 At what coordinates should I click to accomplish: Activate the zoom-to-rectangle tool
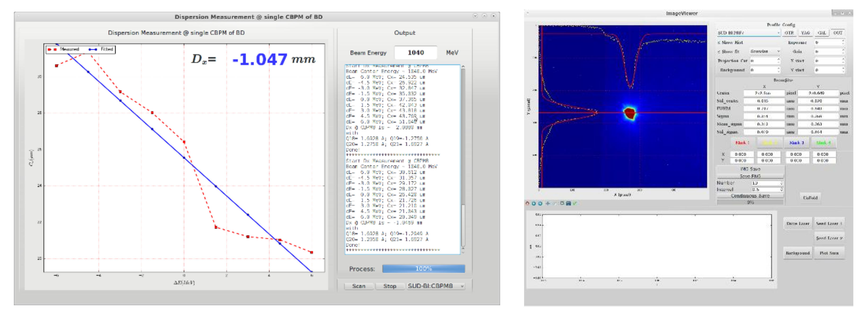pos(555,204)
